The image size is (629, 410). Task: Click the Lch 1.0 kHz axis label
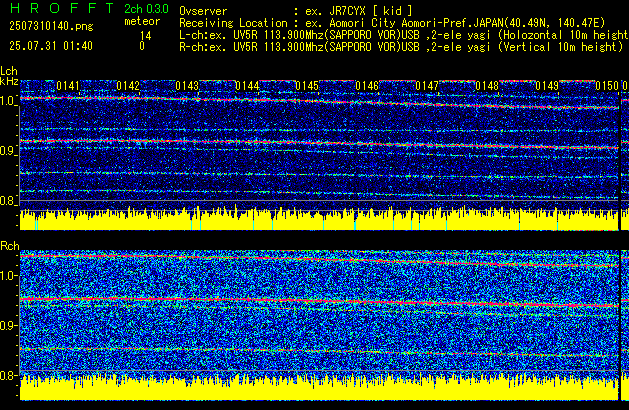(8, 101)
